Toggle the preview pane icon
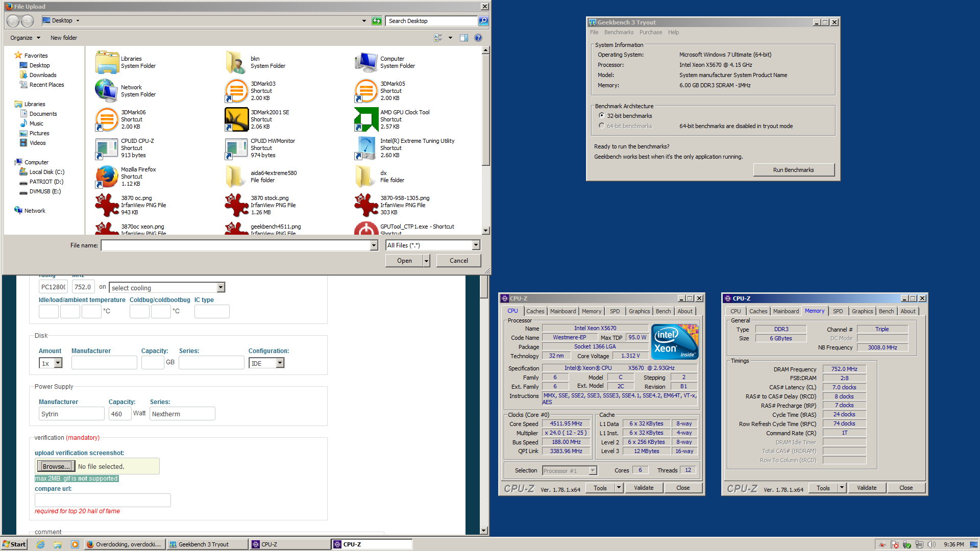This screenshot has width=980, height=551. point(464,38)
